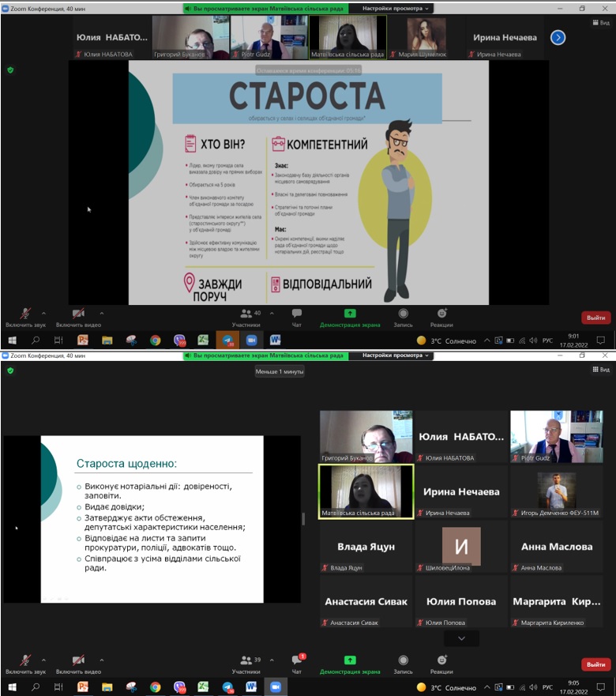Open Reactions in the upper Zoom toolbar
616x696 pixels.
[x=441, y=314]
